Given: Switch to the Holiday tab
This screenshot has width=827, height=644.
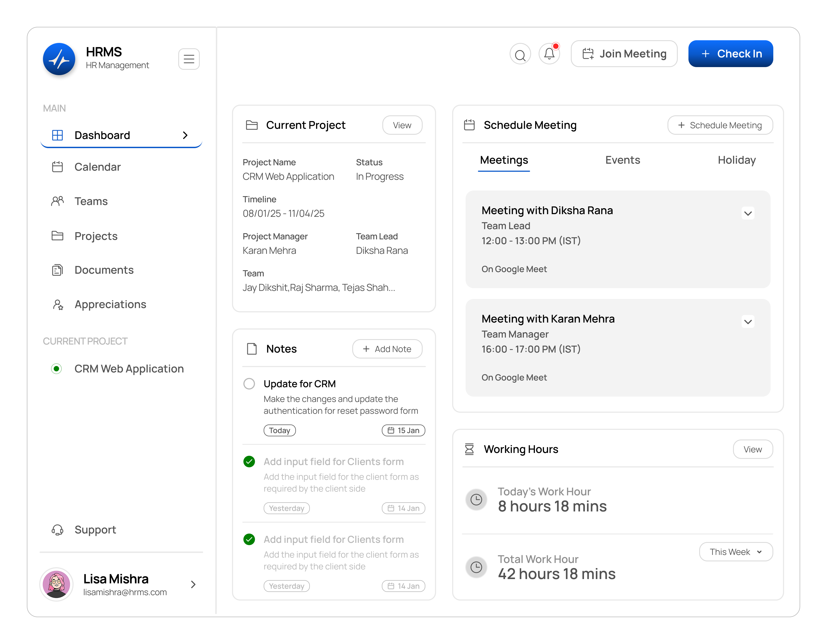Looking at the screenshot, I should 737,160.
